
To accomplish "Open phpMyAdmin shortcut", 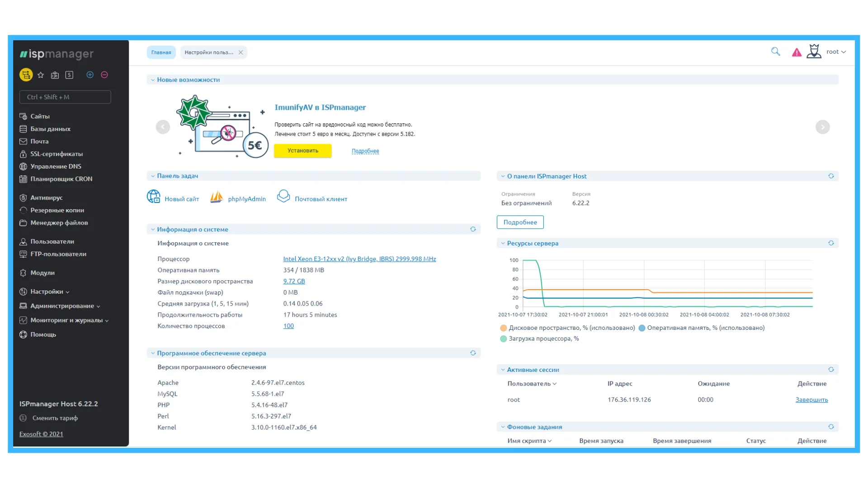I will click(238, 197).
